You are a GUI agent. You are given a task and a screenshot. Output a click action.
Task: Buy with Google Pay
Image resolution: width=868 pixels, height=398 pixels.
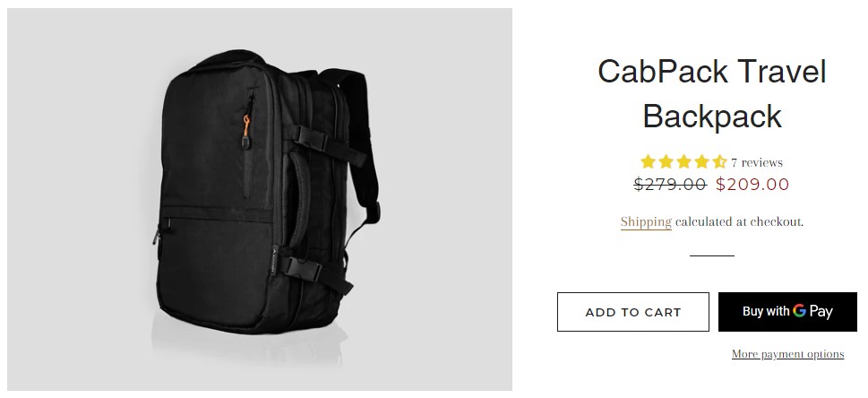tap(787, 312)
